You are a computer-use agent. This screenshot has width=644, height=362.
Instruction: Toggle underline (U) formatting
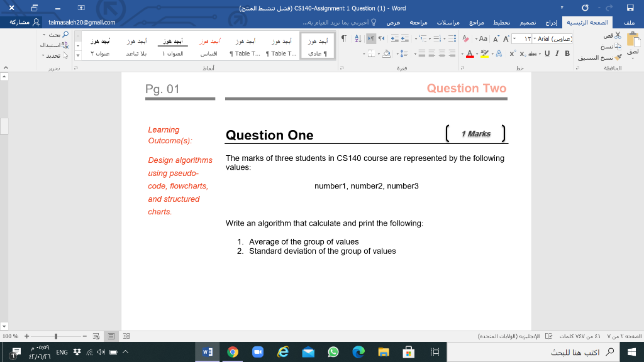pos(547,53)
